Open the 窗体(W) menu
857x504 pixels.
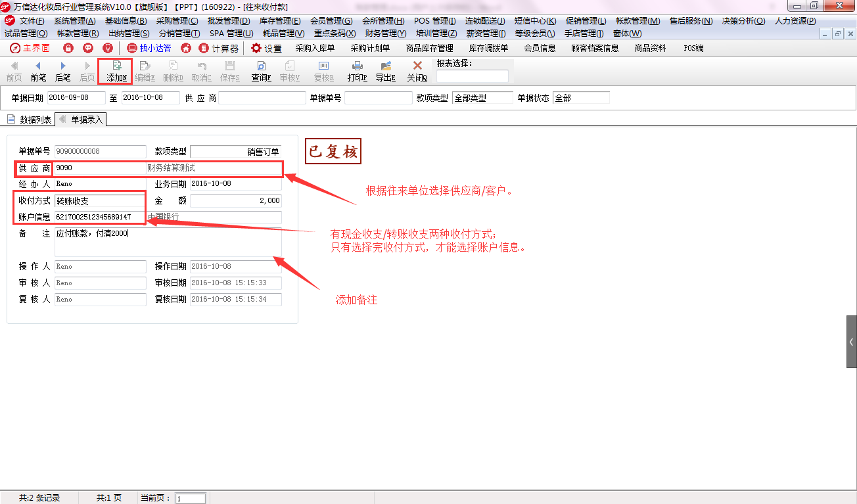628,33
